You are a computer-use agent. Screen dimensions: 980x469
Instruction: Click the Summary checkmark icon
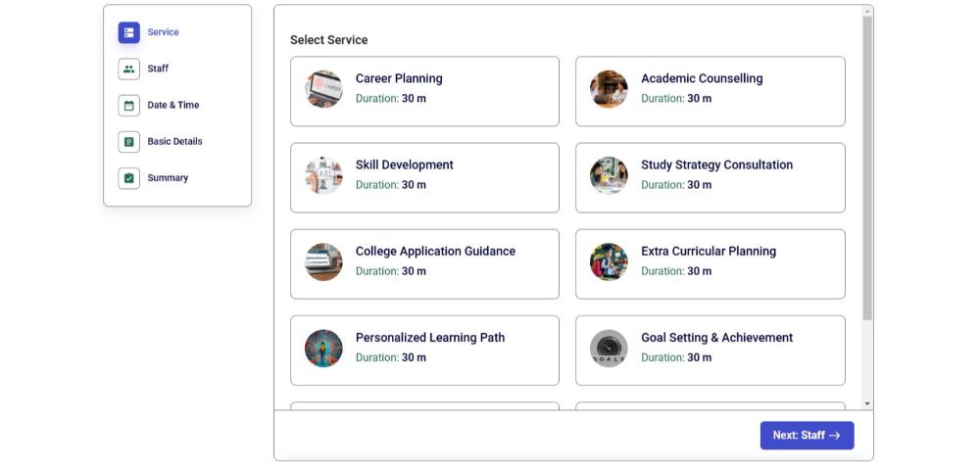(x=128, y=178)
